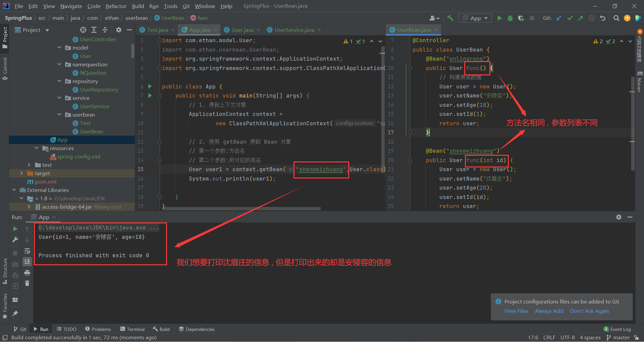
Task: Click UTF-8 encoding in status bar
Action: 568,338
